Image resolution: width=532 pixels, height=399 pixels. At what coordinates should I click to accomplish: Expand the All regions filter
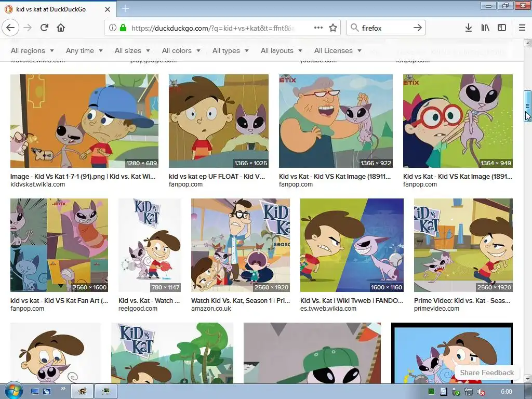[x=33, y=50]
